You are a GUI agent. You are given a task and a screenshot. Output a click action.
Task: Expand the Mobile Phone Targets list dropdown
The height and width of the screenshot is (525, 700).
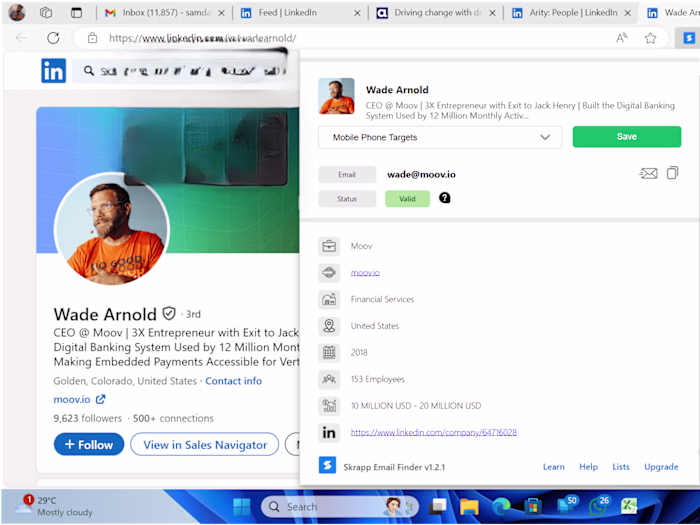440,137
